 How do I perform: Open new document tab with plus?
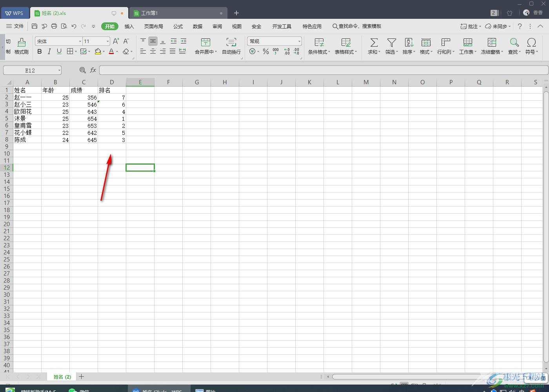(x=236, y=13)
